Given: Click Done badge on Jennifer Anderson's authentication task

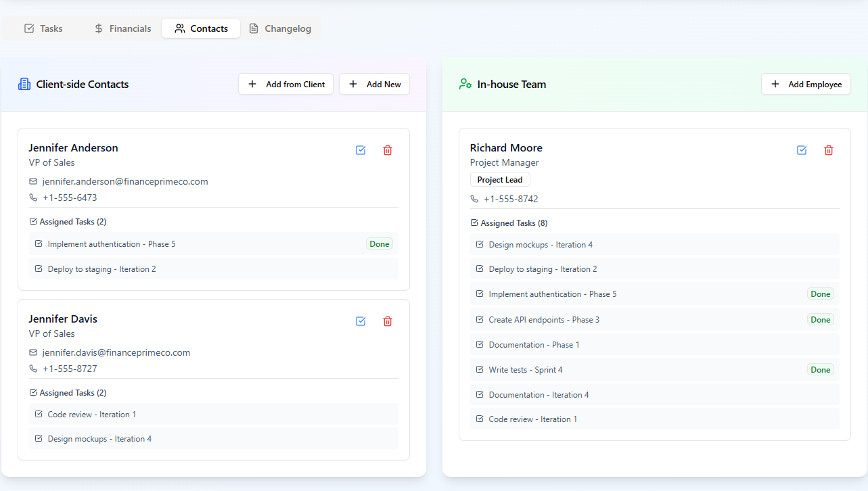Looking at the screenshot, I should (380, 243).
